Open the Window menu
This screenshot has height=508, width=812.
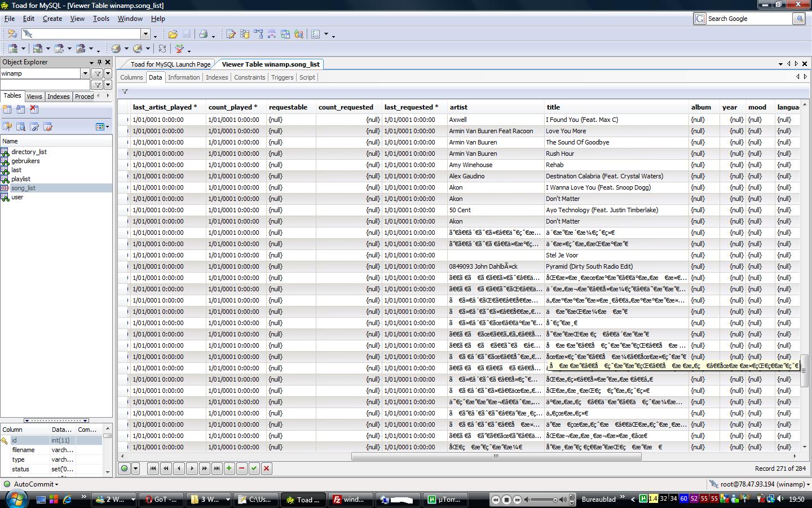click(x=130, y=19)
